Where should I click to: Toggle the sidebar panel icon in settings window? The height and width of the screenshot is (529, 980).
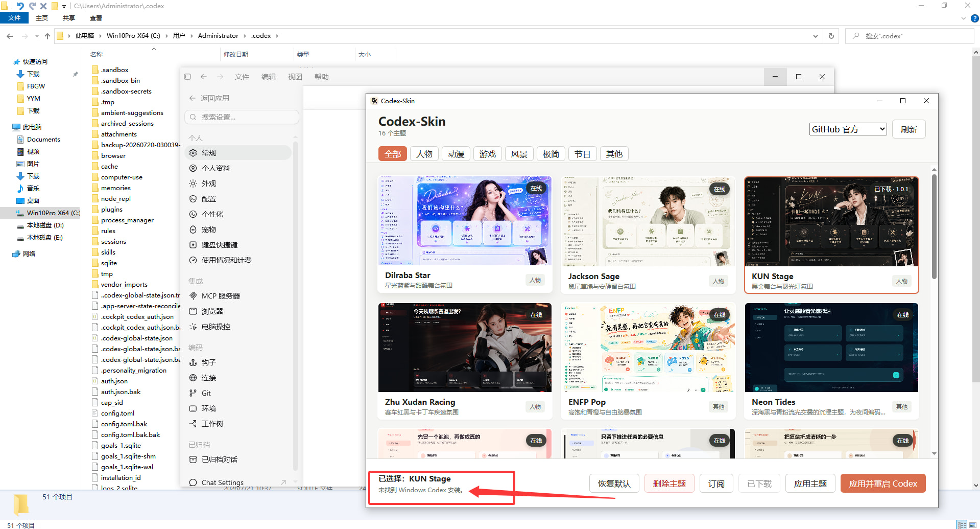(187, 77)
